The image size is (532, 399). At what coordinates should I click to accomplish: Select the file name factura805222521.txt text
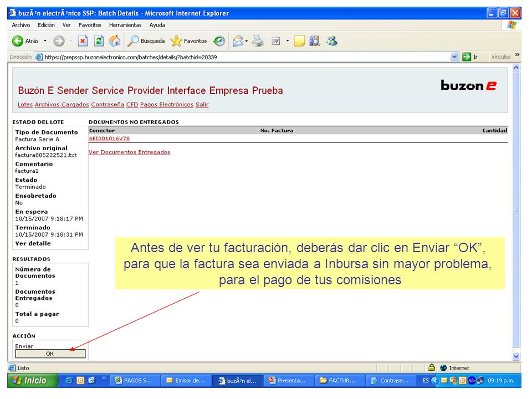tap(46, 155)
